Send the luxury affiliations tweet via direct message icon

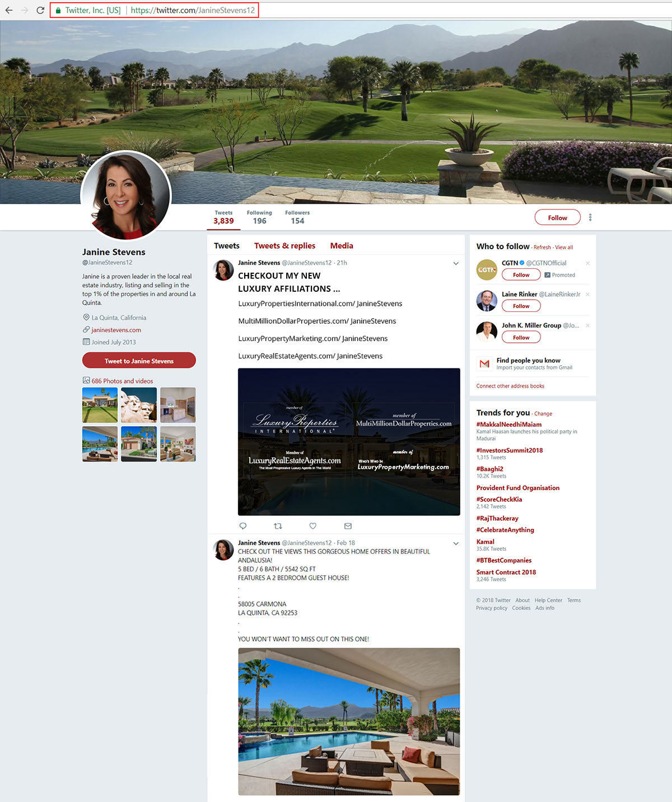[348, 526]
